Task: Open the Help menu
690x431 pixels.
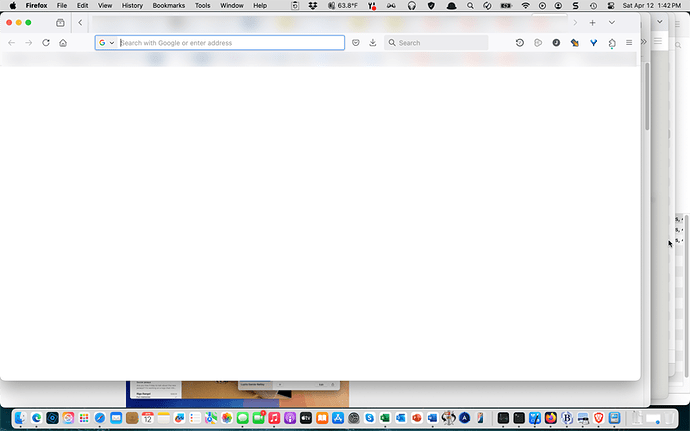Action: coord(260,6)
